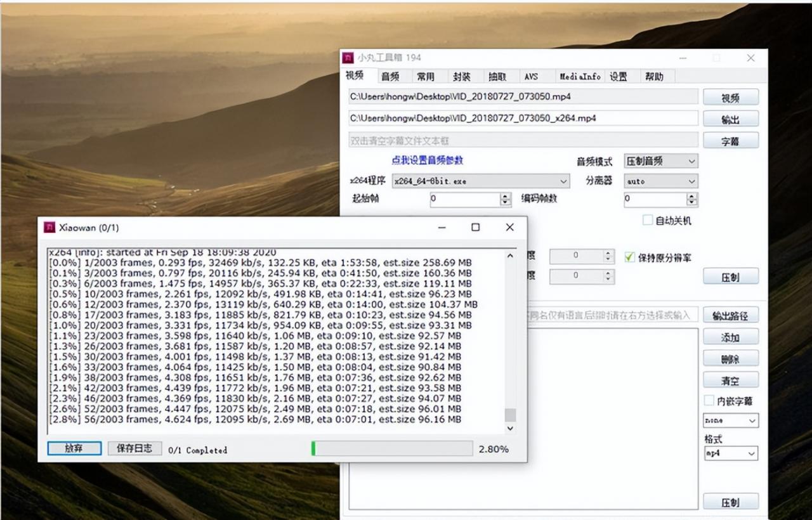Switch to the MediaInfo tab
Viewport: 812px width, 520px height.
580,77
